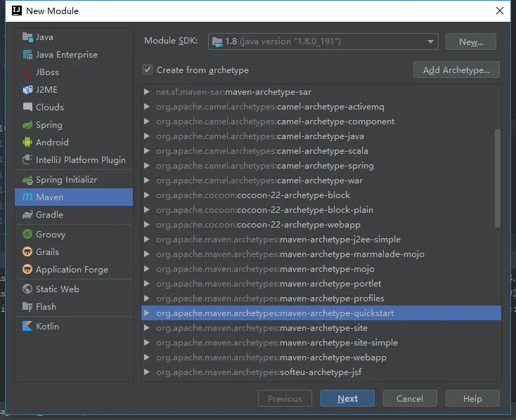Choose the Groovy icon
Screen dimensions: 516x420
point(27,234)
